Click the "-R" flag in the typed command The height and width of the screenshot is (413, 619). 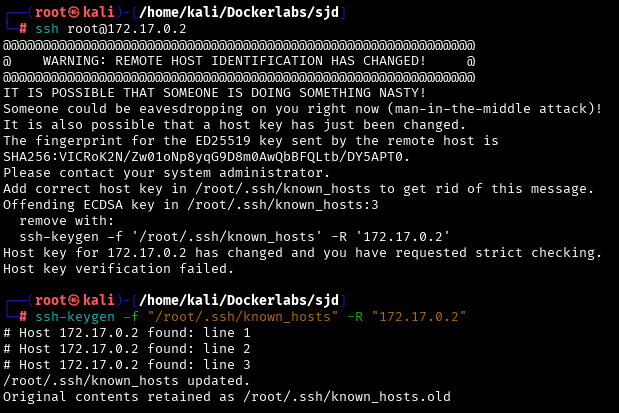(354, 317)
